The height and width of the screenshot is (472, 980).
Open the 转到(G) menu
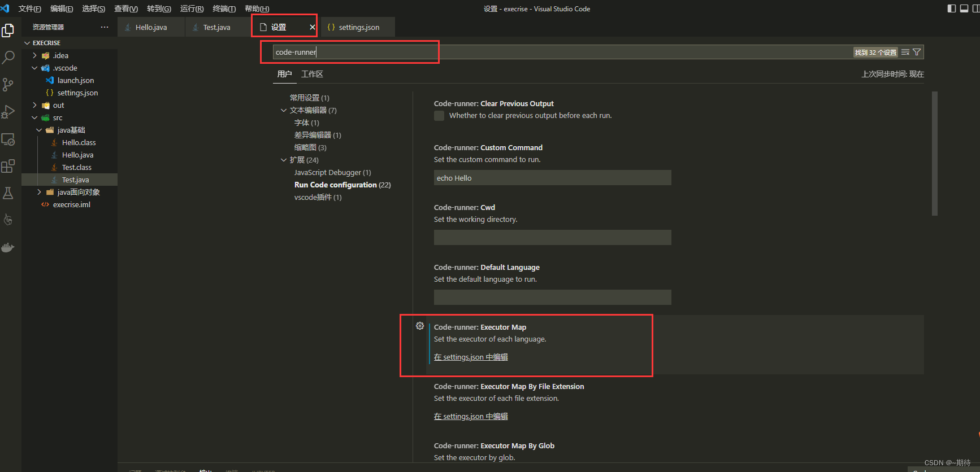[x=159, y=8]
